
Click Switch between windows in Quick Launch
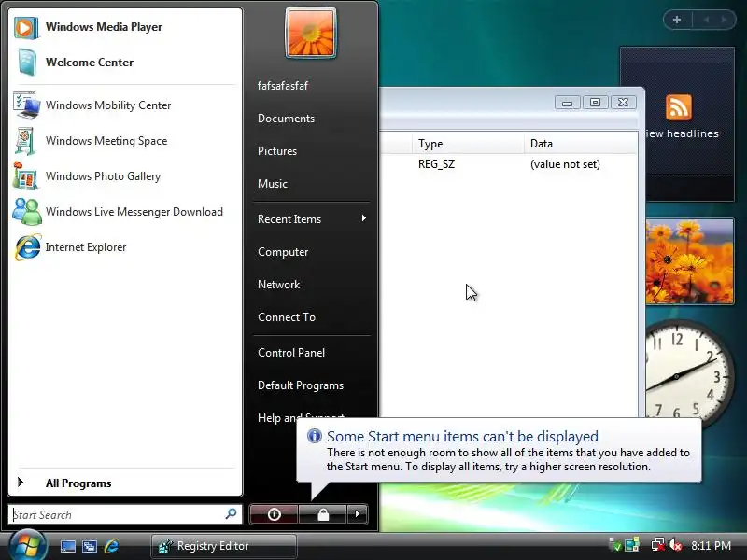(89, 546)
